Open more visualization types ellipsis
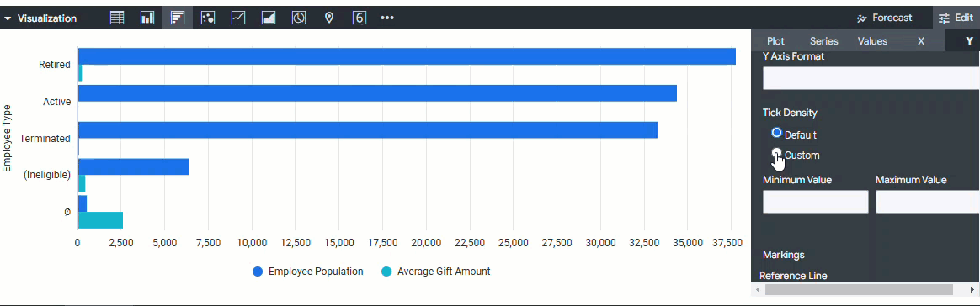The width and height of the screenshot is (980, 306). pos(387,18)
